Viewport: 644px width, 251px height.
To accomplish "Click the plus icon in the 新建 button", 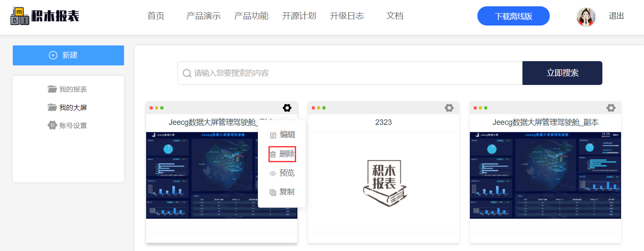I will [x=53, y=55].
